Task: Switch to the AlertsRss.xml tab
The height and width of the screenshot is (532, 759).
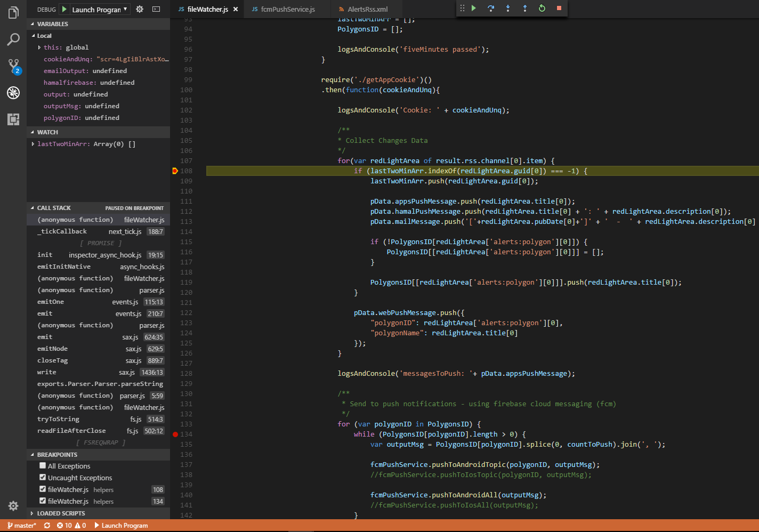Action: (367, 9)
